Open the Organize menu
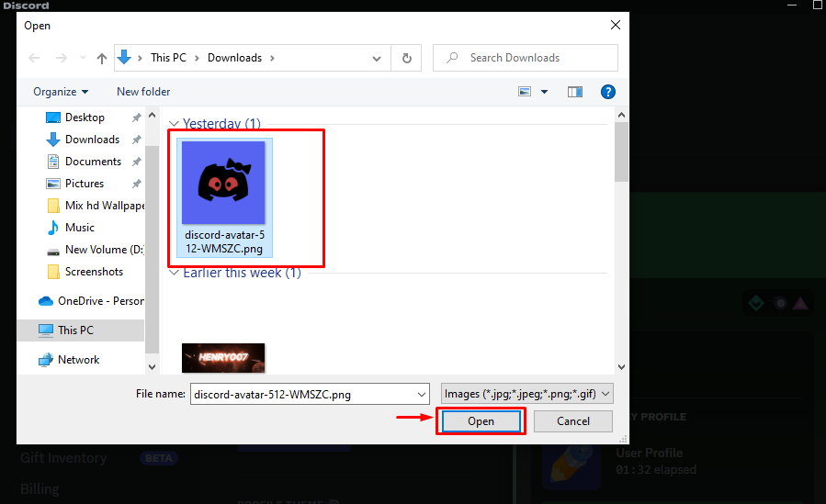826x504 pixels. click(x=61, y=92)
